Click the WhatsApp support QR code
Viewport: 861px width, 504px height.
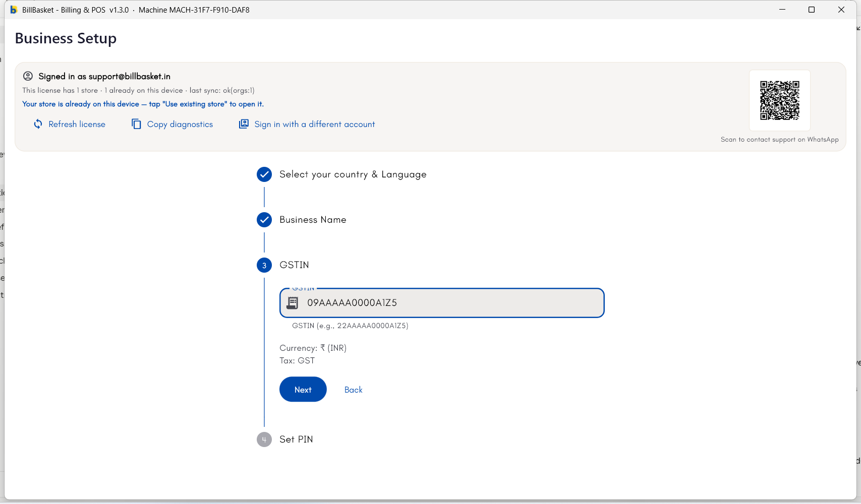(x=780, y=100)
